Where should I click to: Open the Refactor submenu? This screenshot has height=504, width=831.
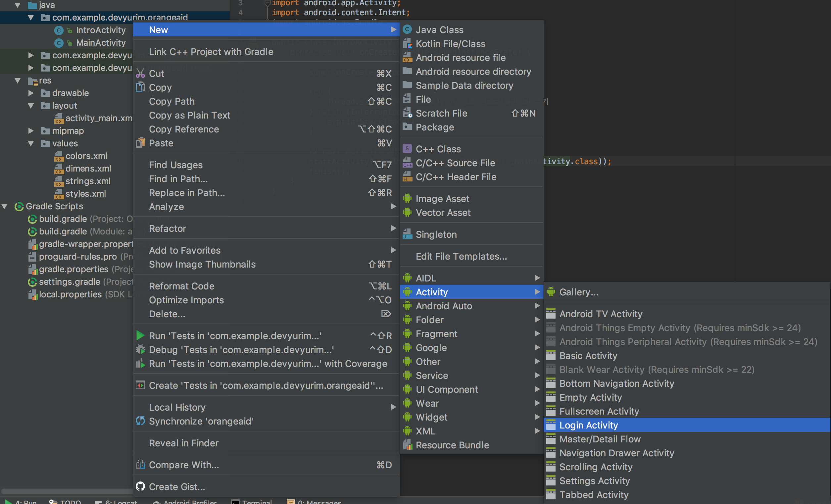point(267,228)
